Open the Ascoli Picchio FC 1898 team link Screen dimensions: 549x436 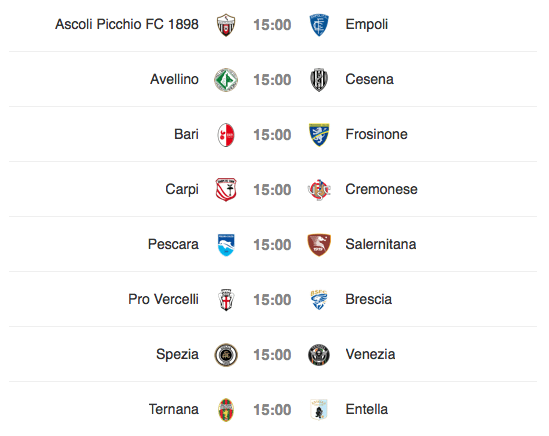point(127,25)
